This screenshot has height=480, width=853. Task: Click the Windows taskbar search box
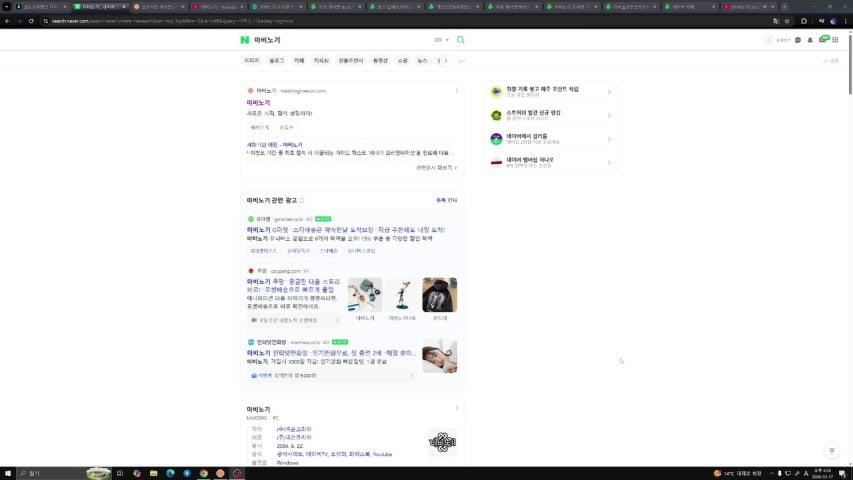[x=64, y=473]
